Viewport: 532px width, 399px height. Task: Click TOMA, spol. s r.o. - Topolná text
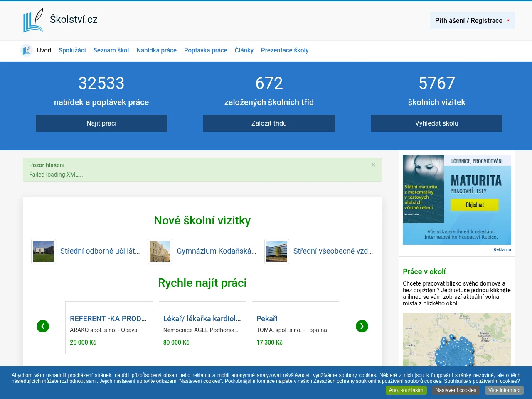(x=292, y=330)
